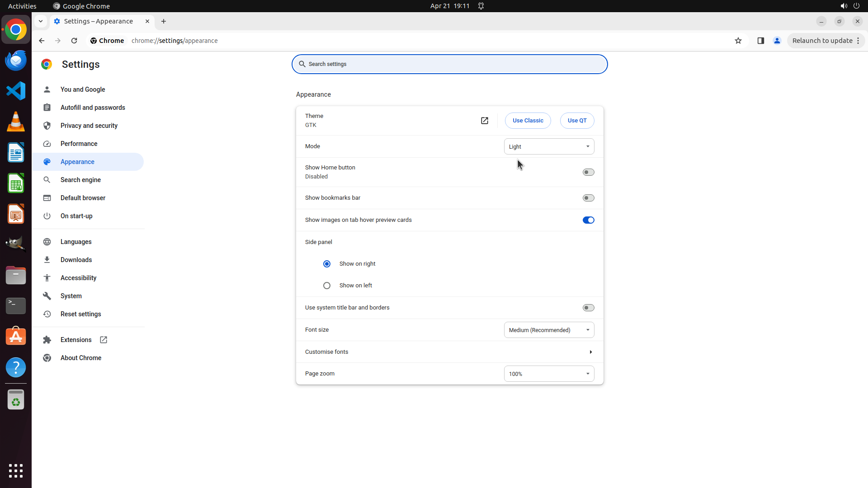Go to Search engine settings section

[x=80, y=180]
